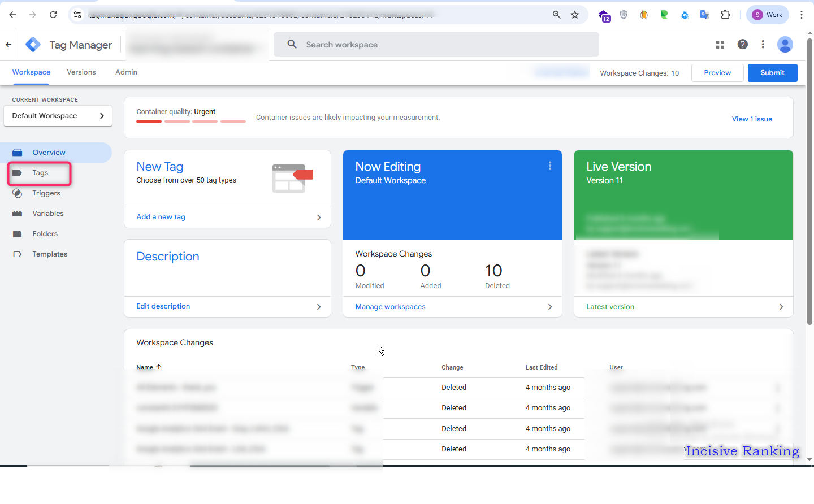Open the Default Workspace selector
The width and height of the screenshot is (814, 504).
[58, 116]
